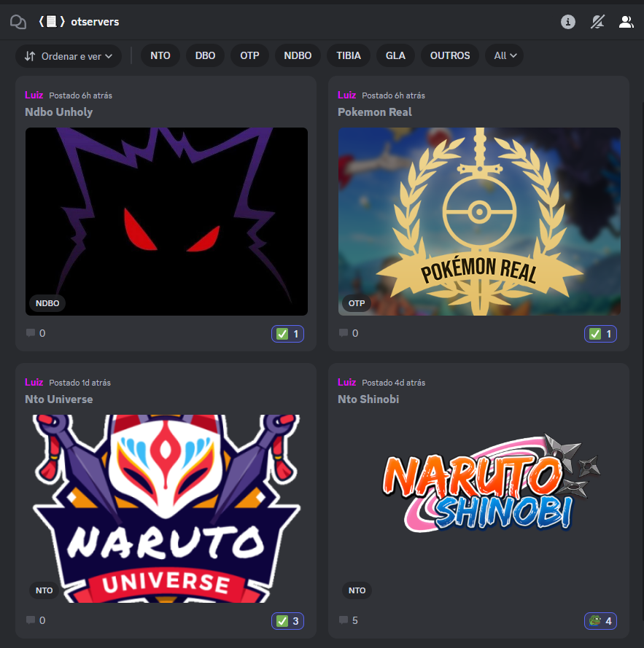The height and width of the screenshot is (648, 644).
Task: Click Postado 4d atrás timestamp
Action: [x=393, y=383]
